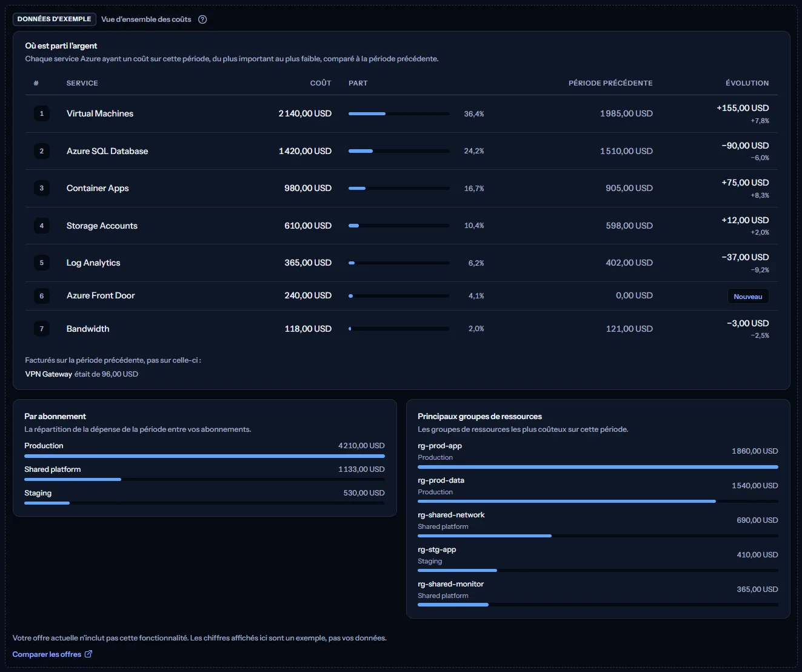802x672 pixels.
Task: Click the 36,4% share value
Action: click(474, 114)
